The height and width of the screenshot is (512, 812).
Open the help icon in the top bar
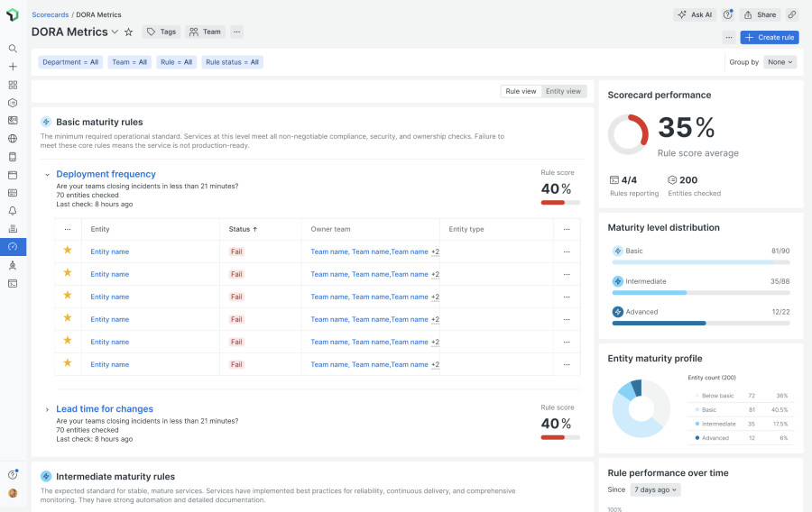[x=728, y=14]
